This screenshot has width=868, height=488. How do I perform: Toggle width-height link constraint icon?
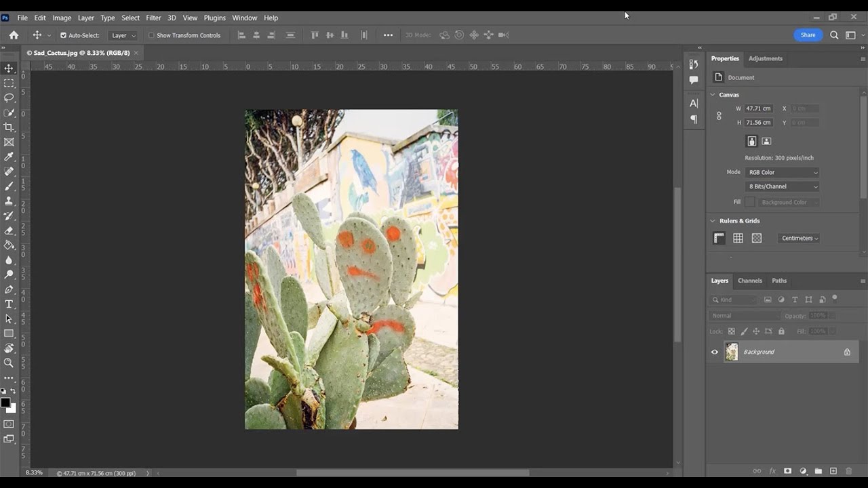click(x=719, y=116)
